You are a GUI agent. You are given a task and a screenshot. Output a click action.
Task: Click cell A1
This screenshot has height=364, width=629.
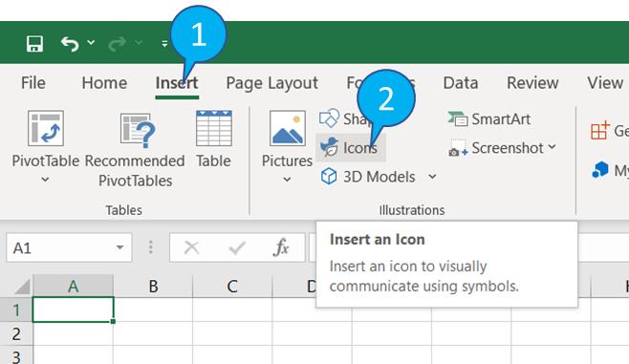(x=73, y=310)
